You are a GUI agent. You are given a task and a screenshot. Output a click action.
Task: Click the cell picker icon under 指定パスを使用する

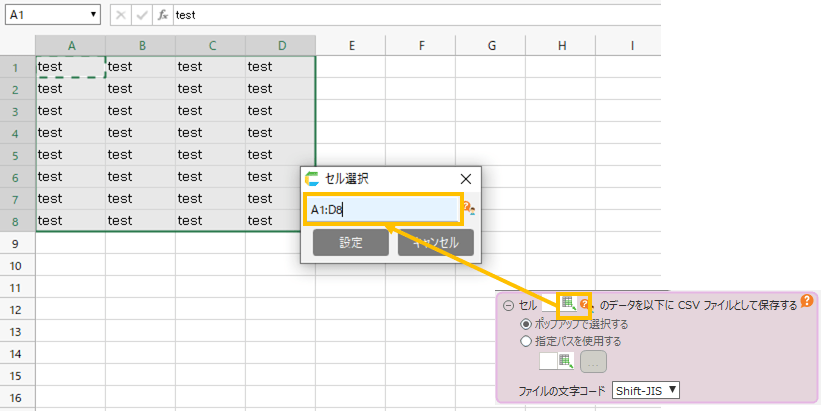564,361
